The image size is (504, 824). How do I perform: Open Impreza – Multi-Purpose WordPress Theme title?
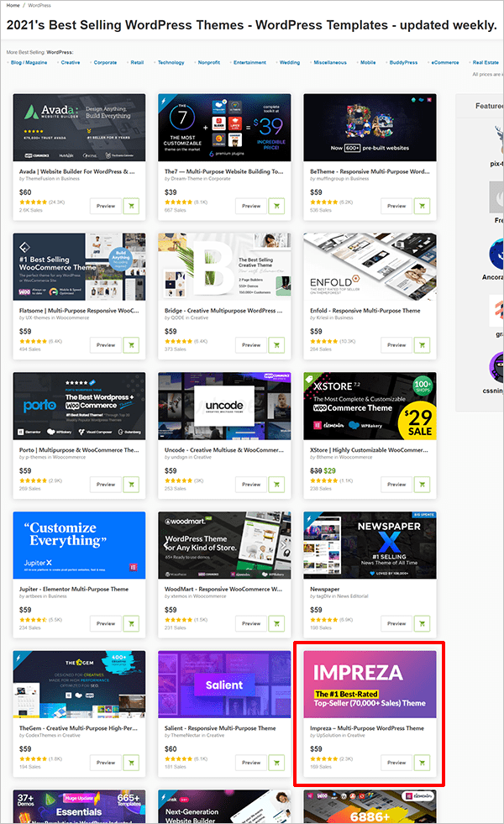(x=367, y=728)
